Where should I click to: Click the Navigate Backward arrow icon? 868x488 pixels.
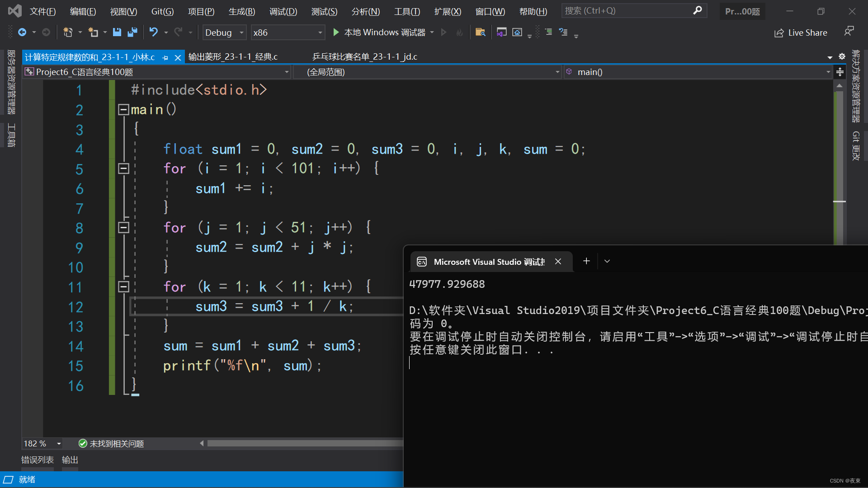pos(22,32)
